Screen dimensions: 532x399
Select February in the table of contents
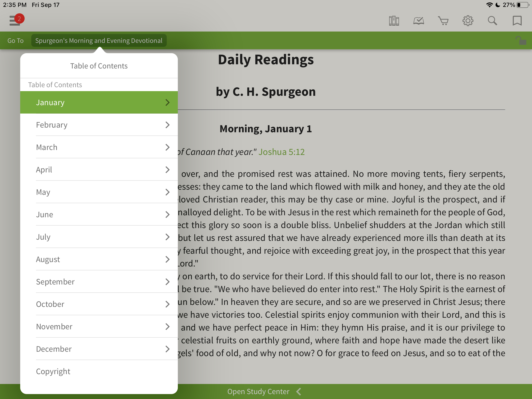[99, 125]
